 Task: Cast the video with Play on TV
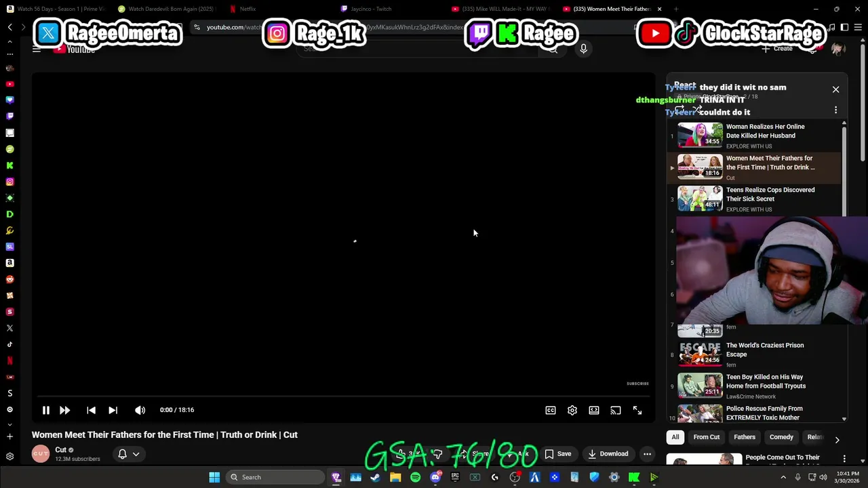pyautogui.click(x=616, y=410)
